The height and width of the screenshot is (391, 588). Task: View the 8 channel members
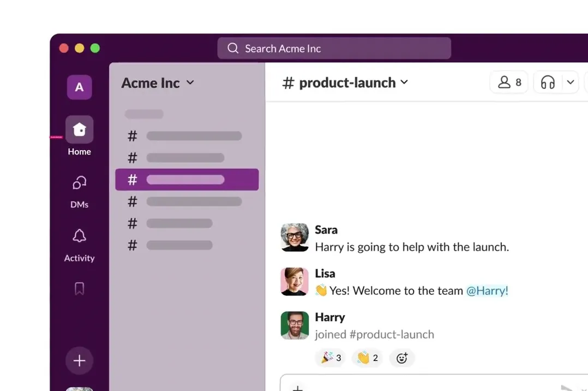[509, 82]
